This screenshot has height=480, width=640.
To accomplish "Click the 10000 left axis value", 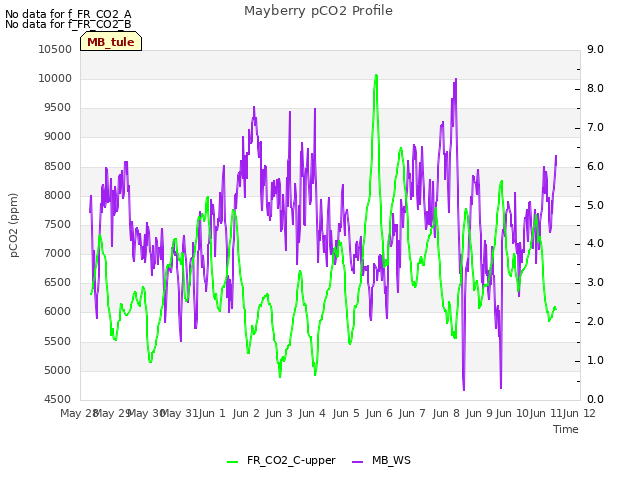I will click(x=55, y=78).
